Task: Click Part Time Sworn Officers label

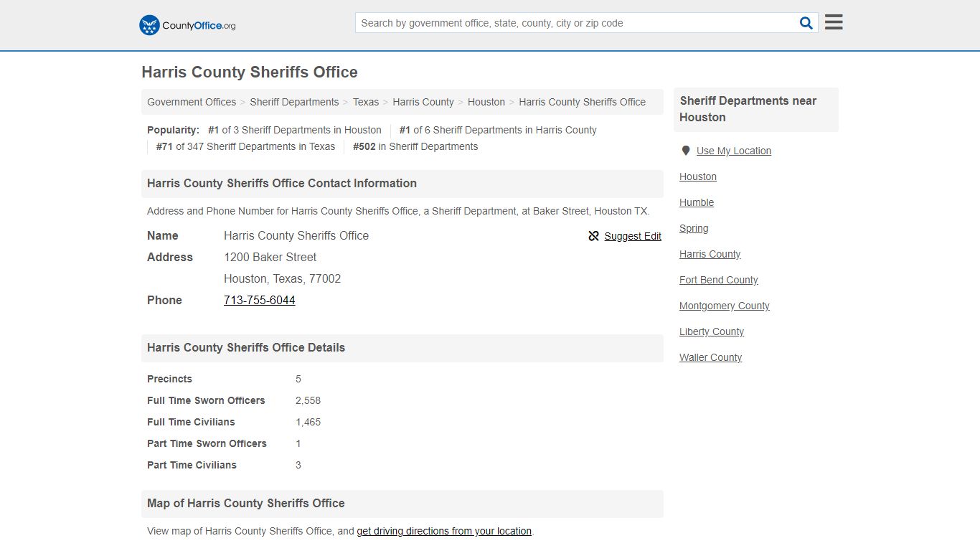Action: click(207, 443)
